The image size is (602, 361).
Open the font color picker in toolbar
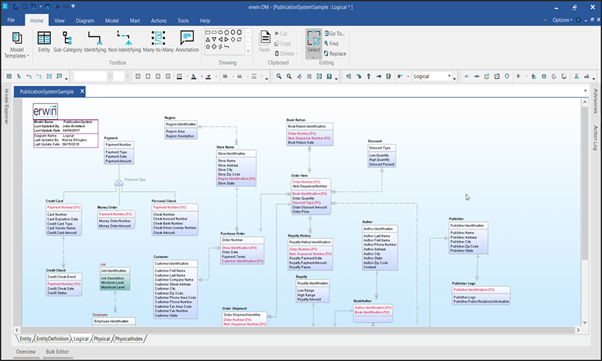(194, 76)
